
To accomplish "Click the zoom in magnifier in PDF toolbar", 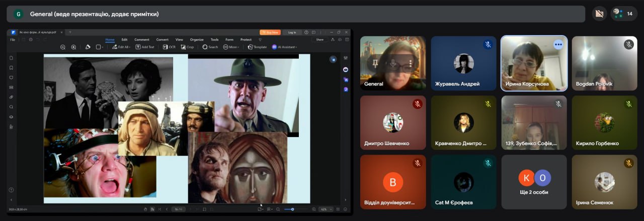I will pos(73,47).
